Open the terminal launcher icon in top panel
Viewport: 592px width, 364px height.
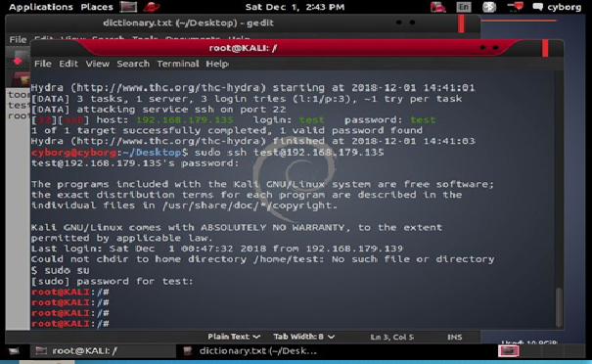(x=128, y=7)
